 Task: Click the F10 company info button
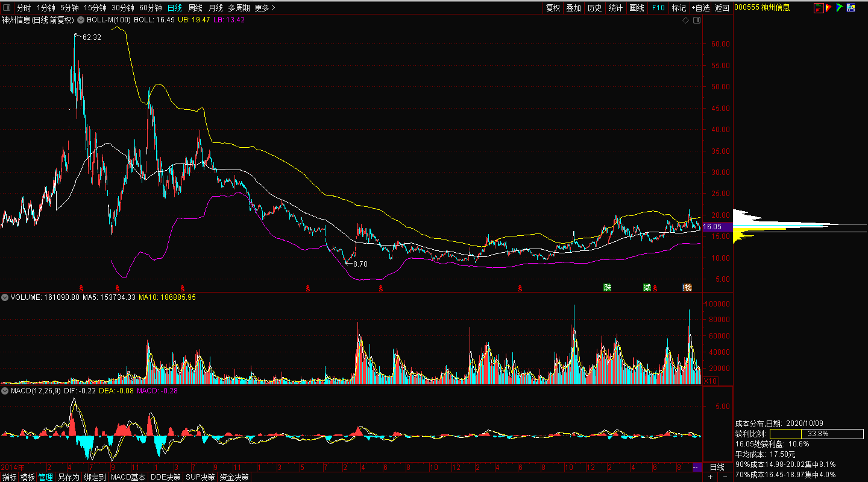[658, 8]
